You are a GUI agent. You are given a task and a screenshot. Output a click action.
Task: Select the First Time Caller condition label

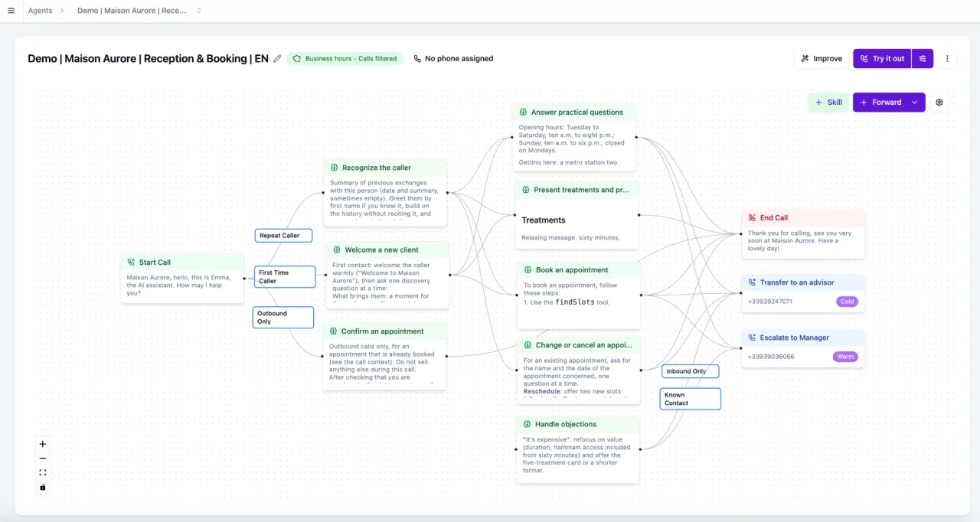(x=285, y=276)
